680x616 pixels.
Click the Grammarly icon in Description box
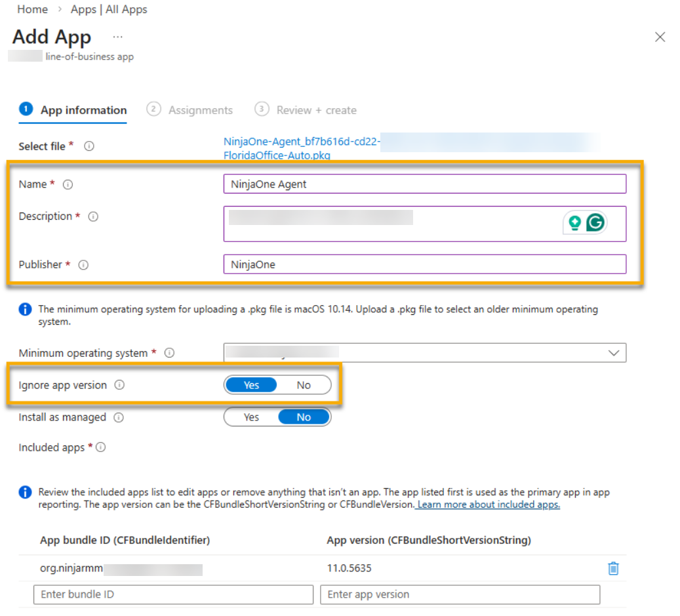tap(595, 222)
